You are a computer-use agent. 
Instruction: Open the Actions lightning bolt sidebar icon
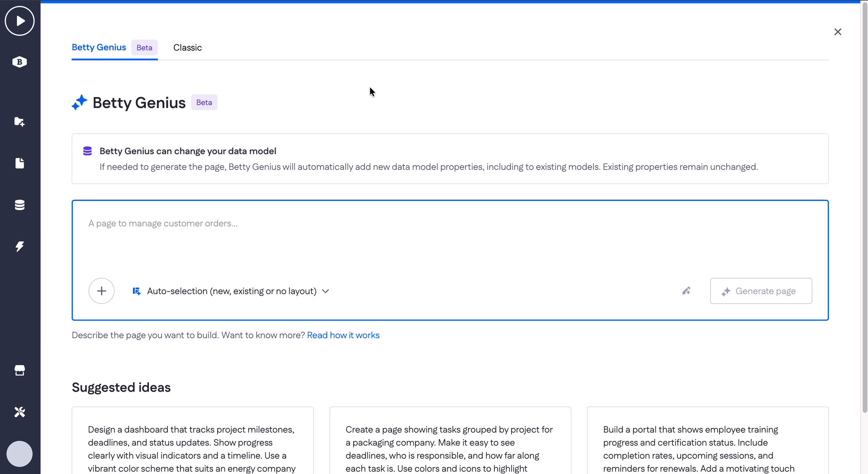click(20, 246)
